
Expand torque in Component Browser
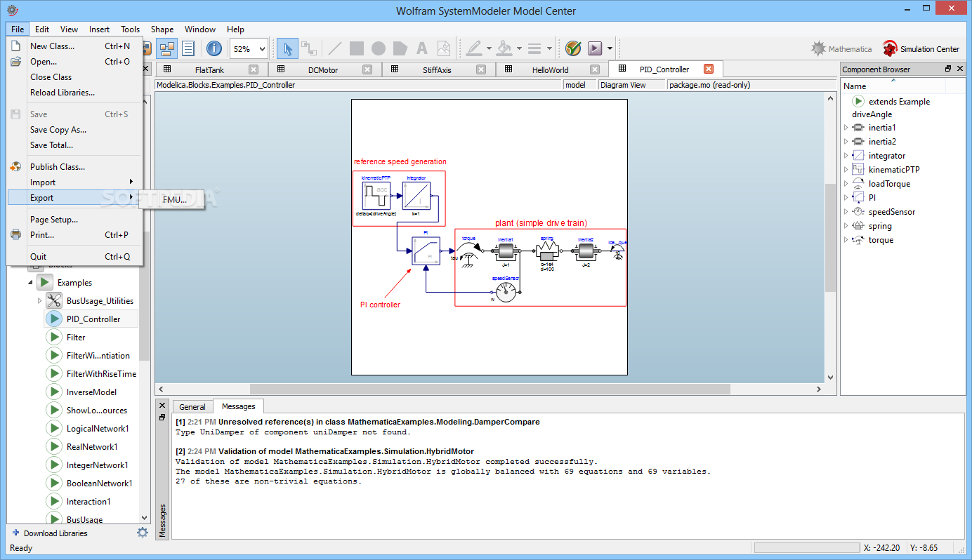pos(846,240)
